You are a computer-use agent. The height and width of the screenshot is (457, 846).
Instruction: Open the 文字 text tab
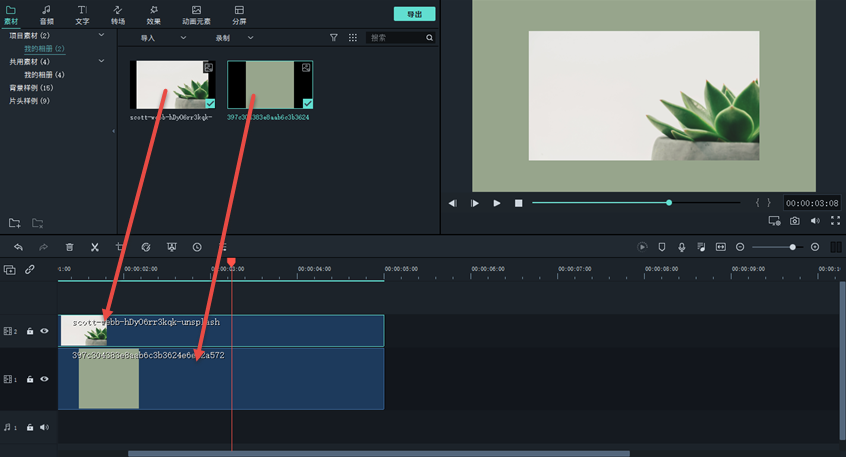(82, 14)
